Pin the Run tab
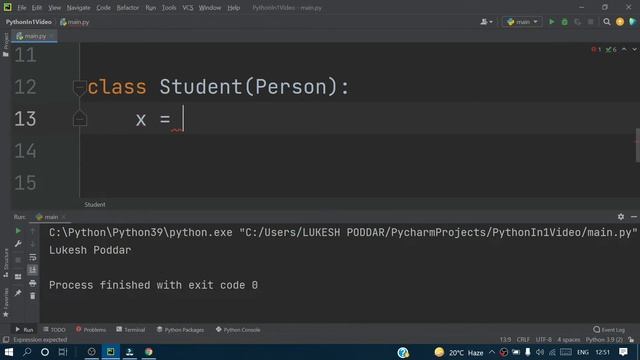 pyautogui.click(x=18, y=293)
